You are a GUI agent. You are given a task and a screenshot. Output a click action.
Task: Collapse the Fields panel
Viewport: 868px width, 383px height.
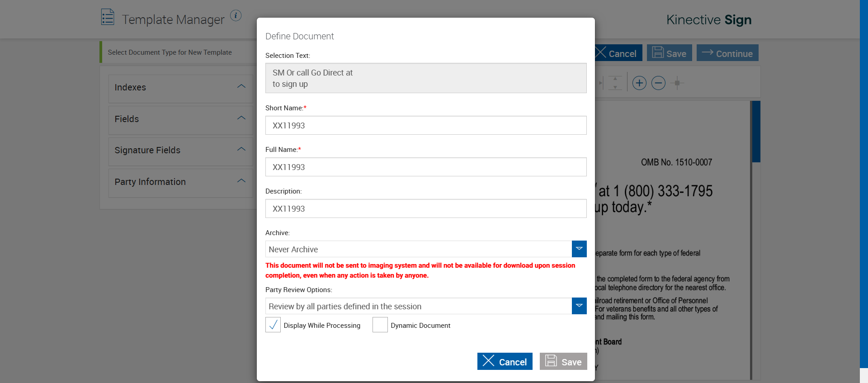[x=241, y=118]
